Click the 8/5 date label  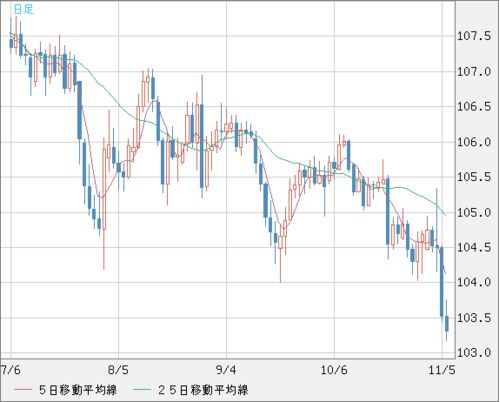[118, 370]
